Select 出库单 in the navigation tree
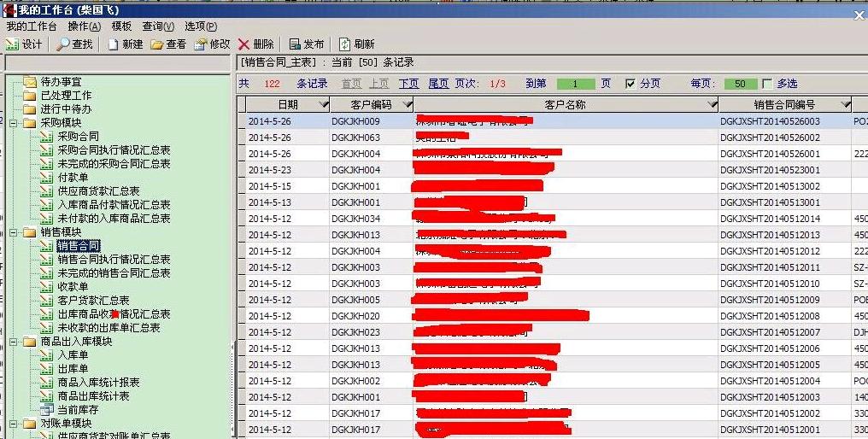 (73, 369)
